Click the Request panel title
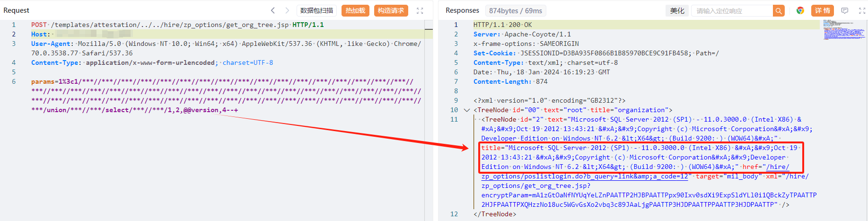Screen dimensions: 868x221 click(x=16, y=10)
